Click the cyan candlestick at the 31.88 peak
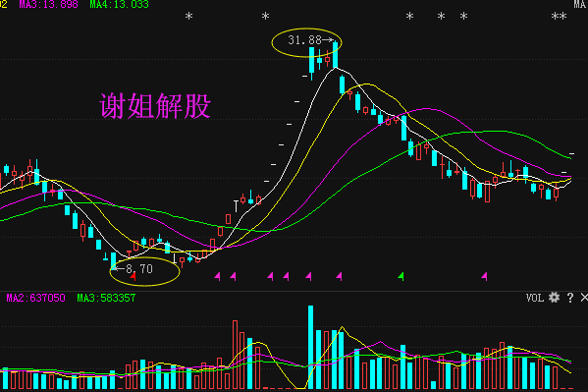Viewport: 588px width, 392px height. (336, 54)
